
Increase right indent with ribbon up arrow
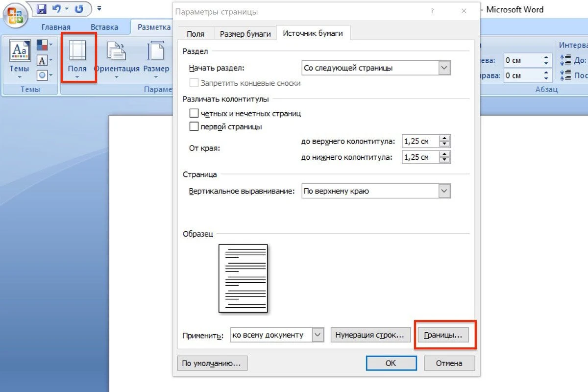point(546,73)
